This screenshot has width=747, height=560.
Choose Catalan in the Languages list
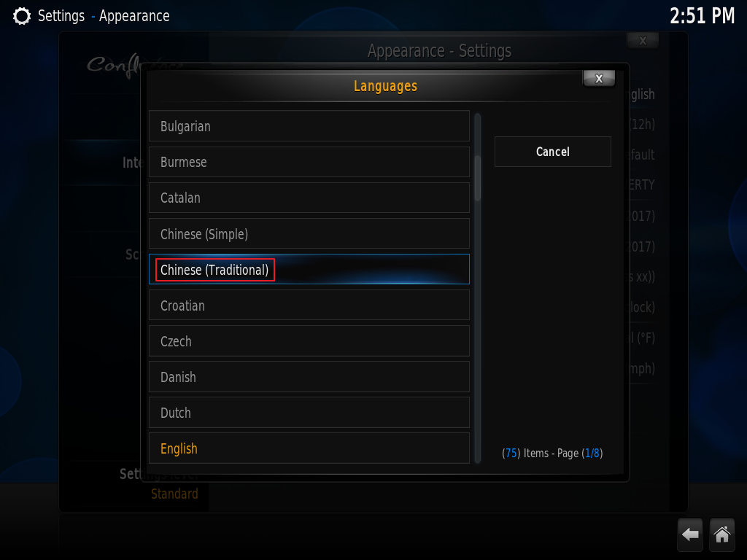(x=309, y=198)
